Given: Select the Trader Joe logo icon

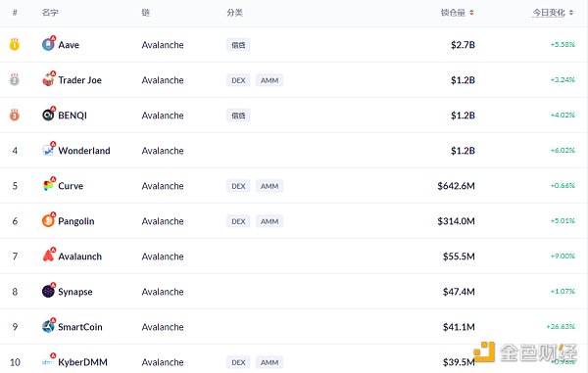Looking at the screenshot, I should [x=48, y=79].
